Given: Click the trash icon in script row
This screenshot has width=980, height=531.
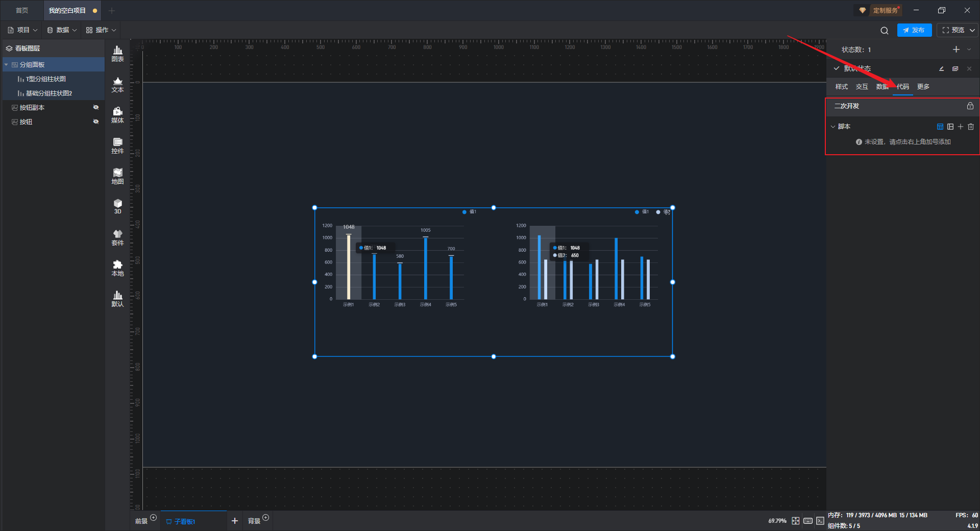Looking at the screenshot, I should coord(971,127).
